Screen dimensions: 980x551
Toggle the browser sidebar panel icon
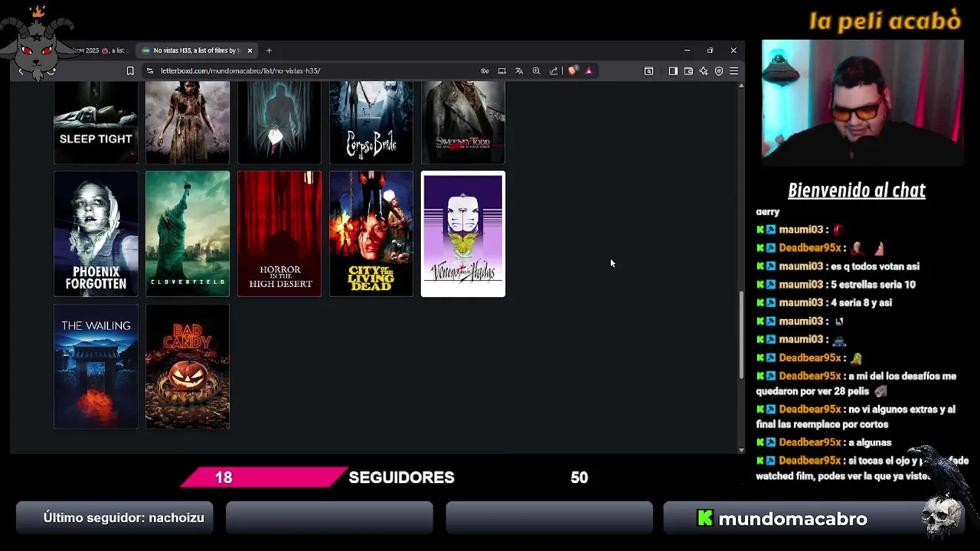(x=673, y=71)
